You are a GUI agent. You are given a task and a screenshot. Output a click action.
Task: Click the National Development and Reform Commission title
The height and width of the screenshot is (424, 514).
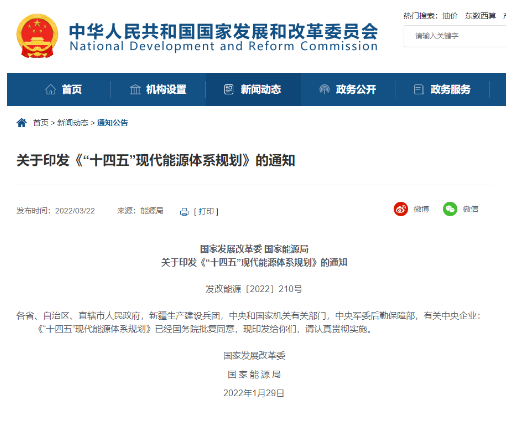point(223,46)
